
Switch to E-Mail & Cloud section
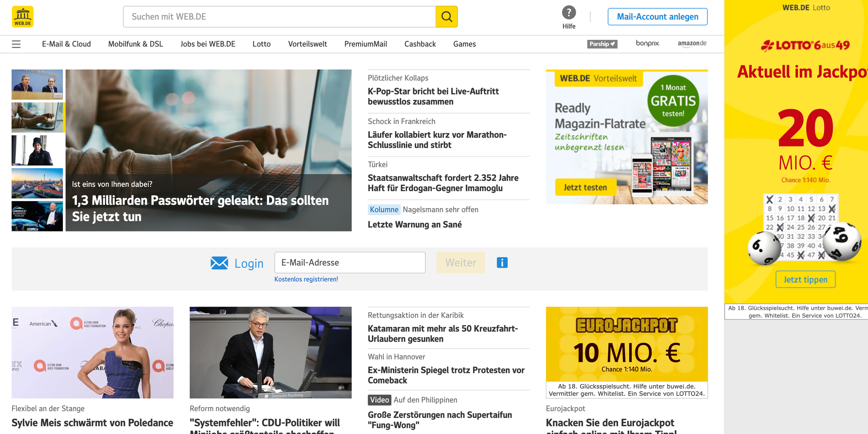click(66, 44)
